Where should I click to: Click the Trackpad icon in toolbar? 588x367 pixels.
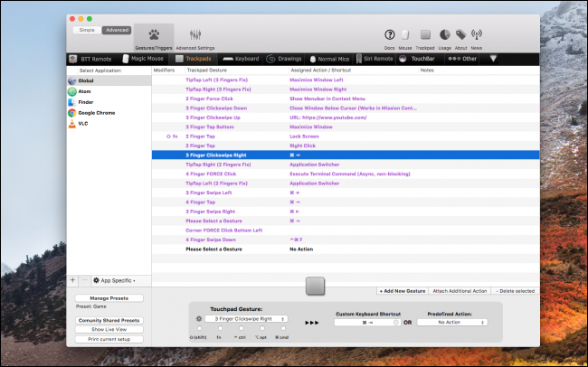pos(425,35)
